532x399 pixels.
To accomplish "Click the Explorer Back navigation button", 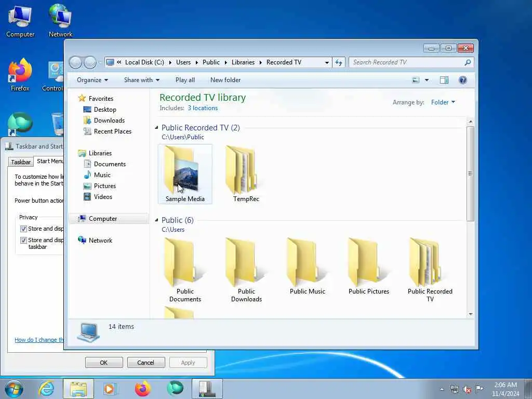I will (75, 62).
